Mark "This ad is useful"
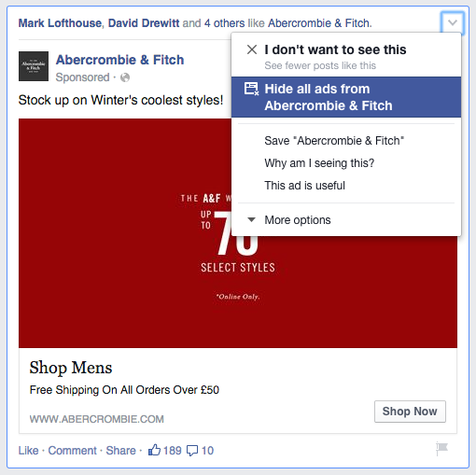 (x=304, y=186)
